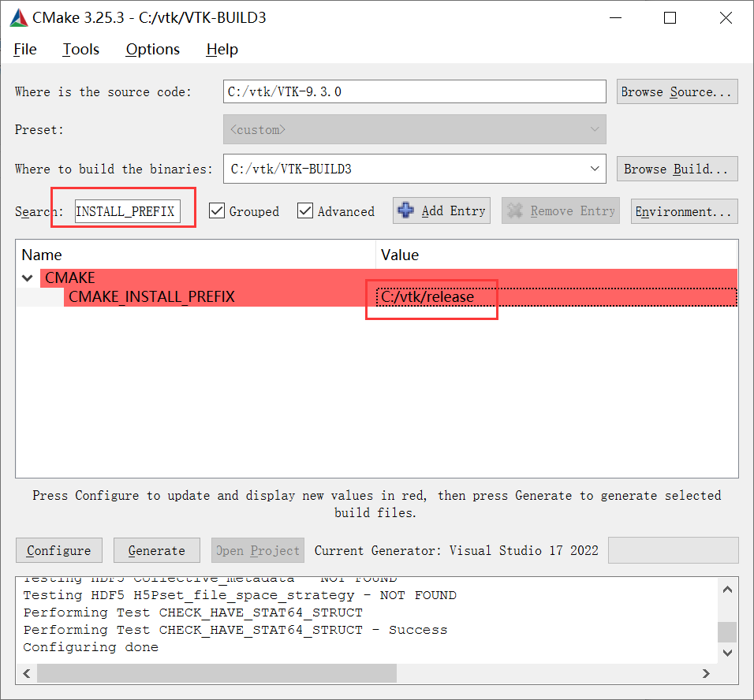
Task: Open the Preset dropdown
Action: click(x=595, y=129)
